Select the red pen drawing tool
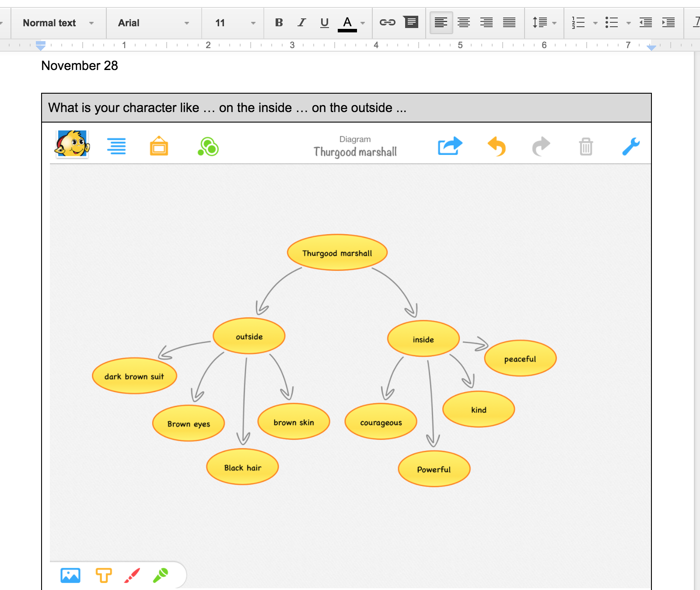 click(132, 576)
